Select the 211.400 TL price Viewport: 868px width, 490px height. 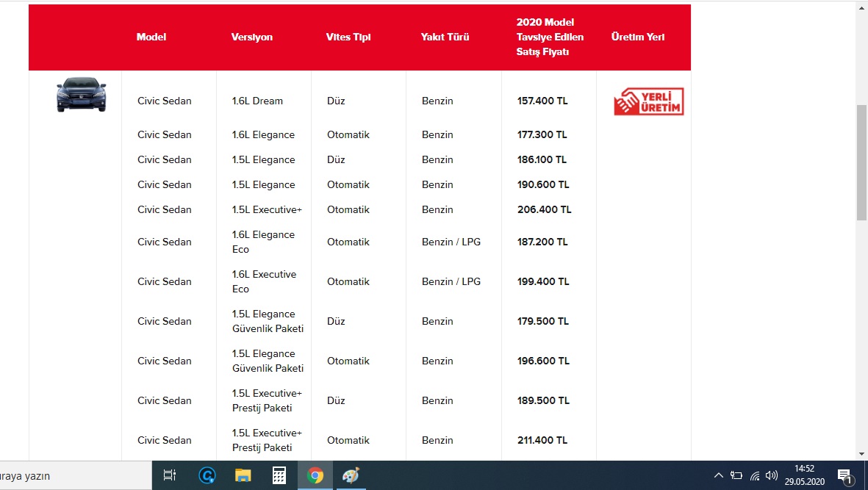point(542,441)
